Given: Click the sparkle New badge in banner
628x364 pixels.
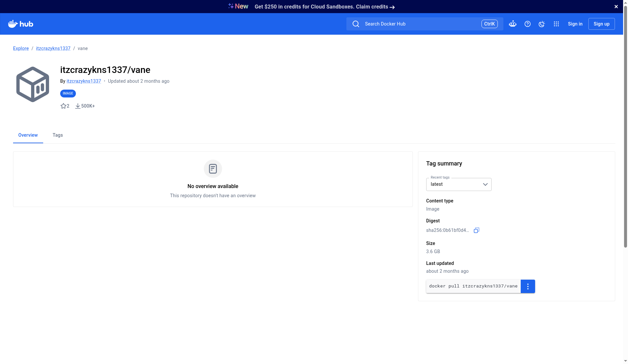Looking at the screenshot, I should click(x=238, y=6).
